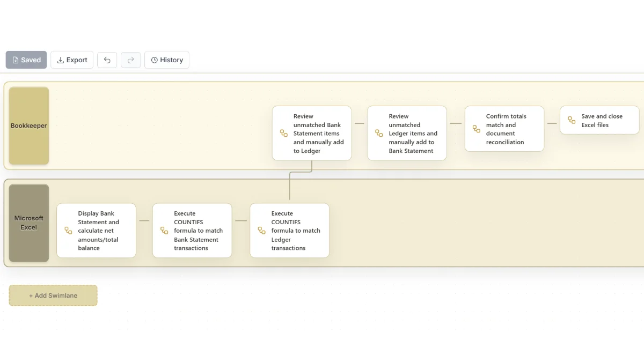The image size is (644, 362).
Task: Click the clock icon next to History
Action: (155, 60)
